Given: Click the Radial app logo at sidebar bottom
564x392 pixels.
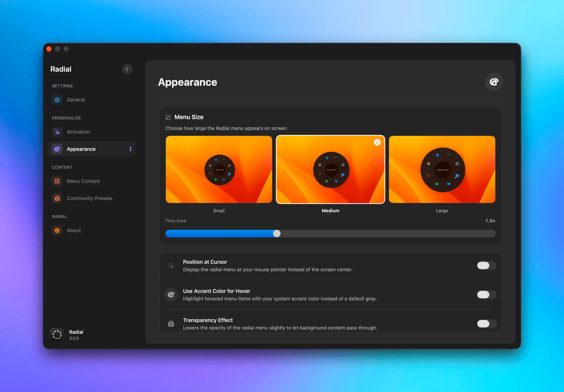Looking at the screenshot, I should coord(57,335).
